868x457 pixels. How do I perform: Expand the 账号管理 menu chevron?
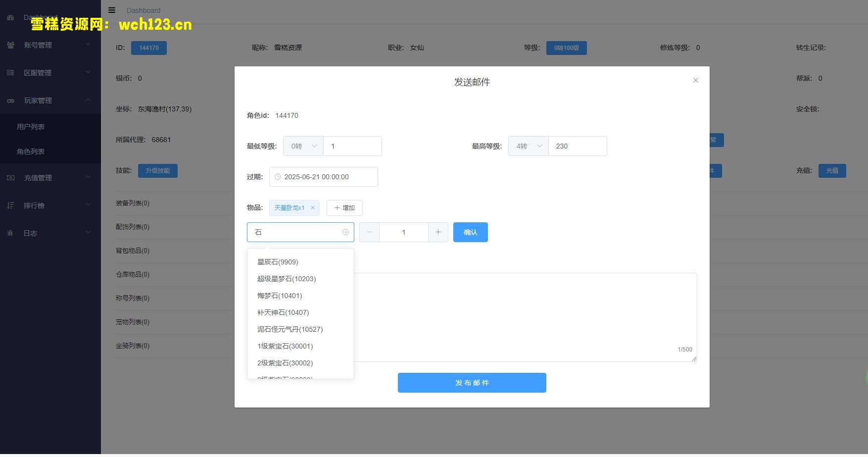[x=88, y=45]
